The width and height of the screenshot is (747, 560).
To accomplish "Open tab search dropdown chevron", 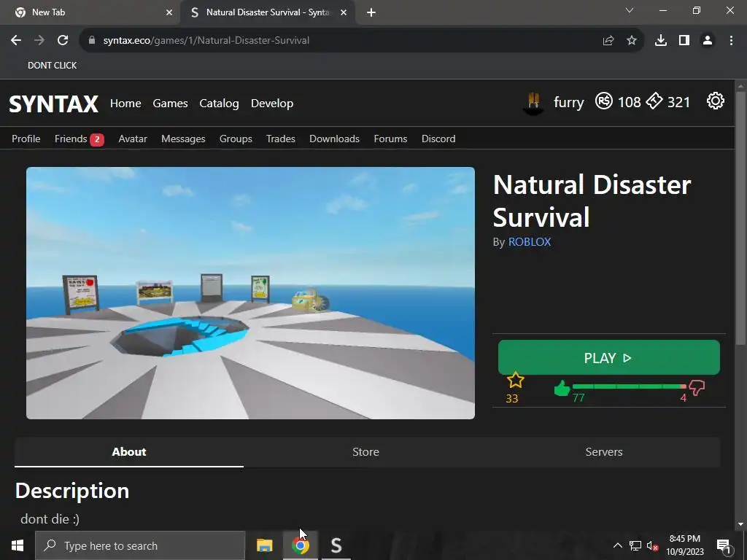I will click(x=630, y=10).
